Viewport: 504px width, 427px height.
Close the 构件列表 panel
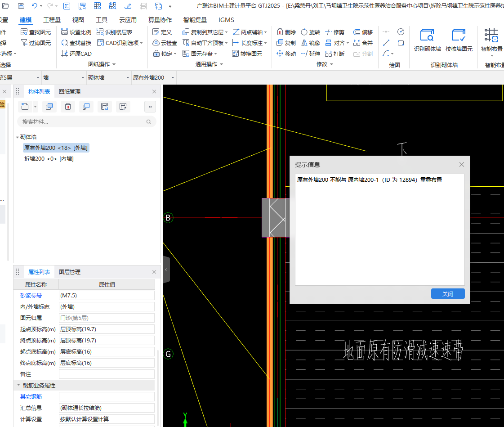[154, 92]
